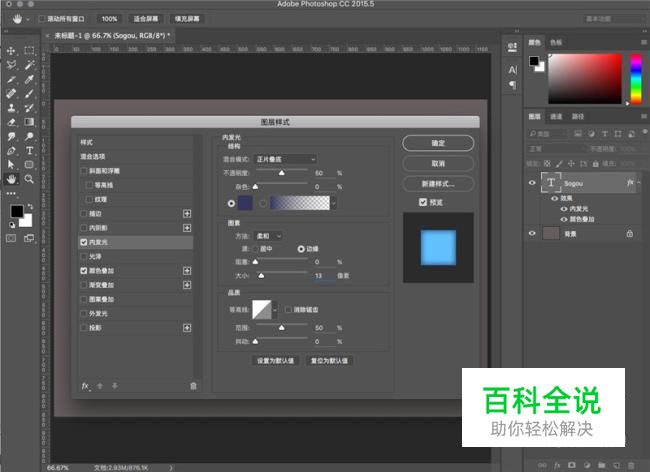
Task: Add another 投影 effect with plus button
Action: (x=187, y=328)
